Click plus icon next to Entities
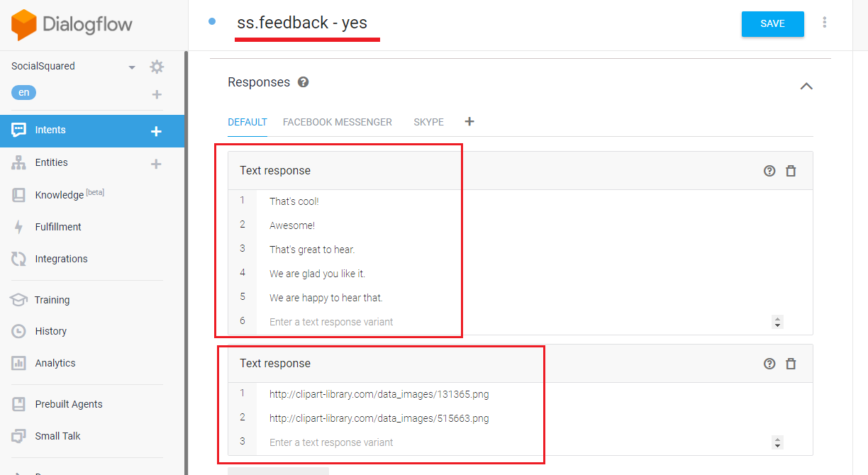 coord(157,164)
